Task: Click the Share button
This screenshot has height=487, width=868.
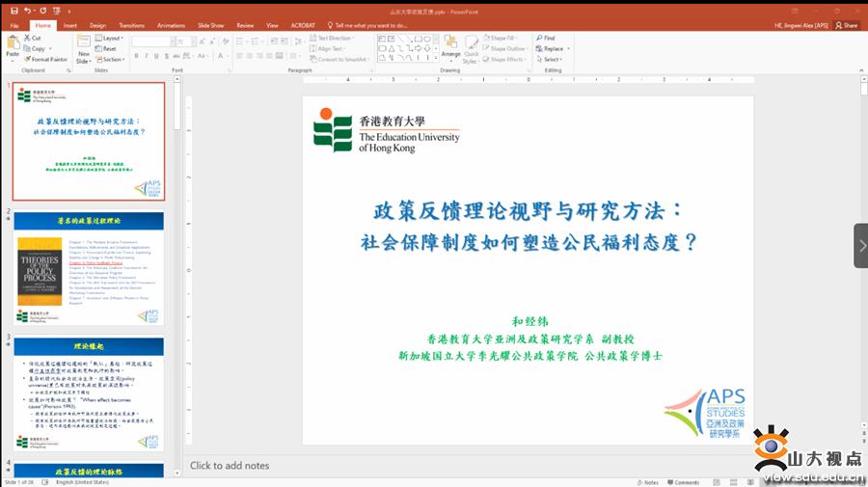Action: pos(847,25)
